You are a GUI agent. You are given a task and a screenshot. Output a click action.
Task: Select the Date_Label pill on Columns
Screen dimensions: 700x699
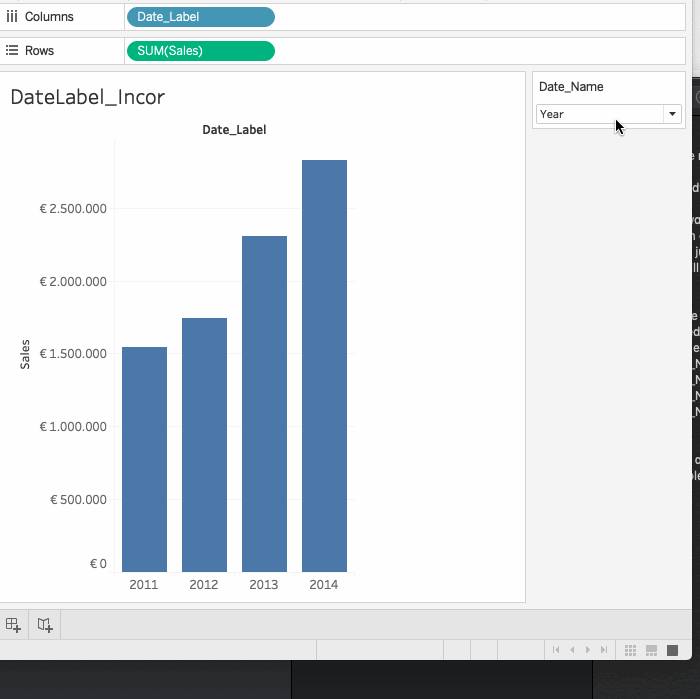pos(200,17)
